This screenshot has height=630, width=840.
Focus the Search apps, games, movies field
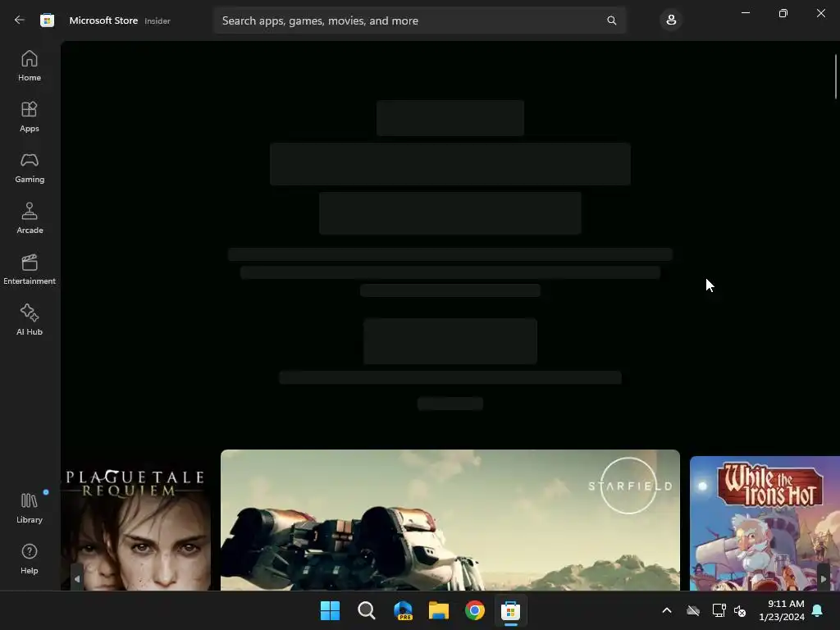pos(419,21)
